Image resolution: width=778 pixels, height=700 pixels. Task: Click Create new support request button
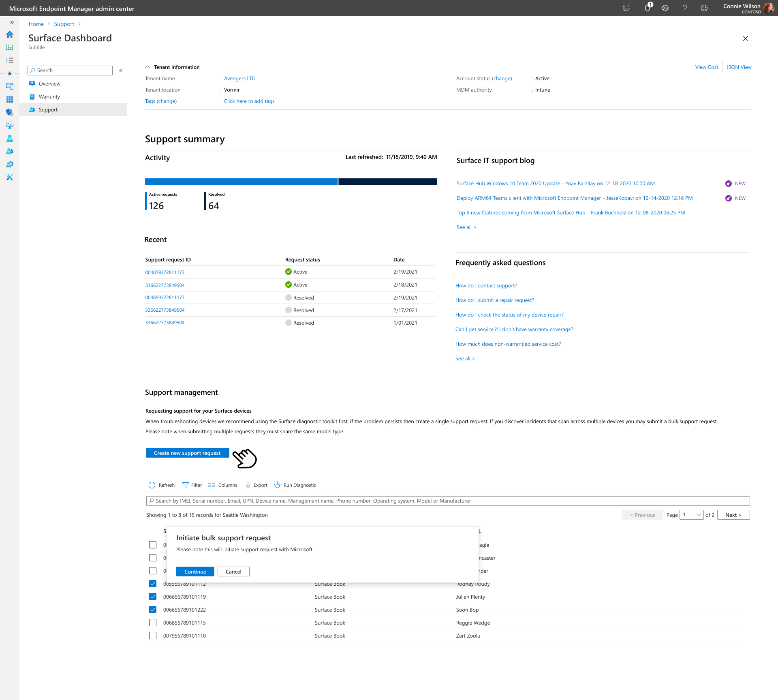click(x=187, y=453)
